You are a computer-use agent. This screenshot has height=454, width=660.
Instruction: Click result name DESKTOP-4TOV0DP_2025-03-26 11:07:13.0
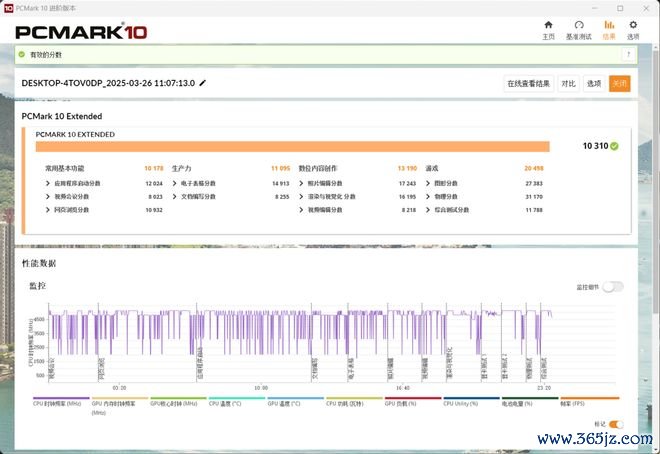point(108,83)
